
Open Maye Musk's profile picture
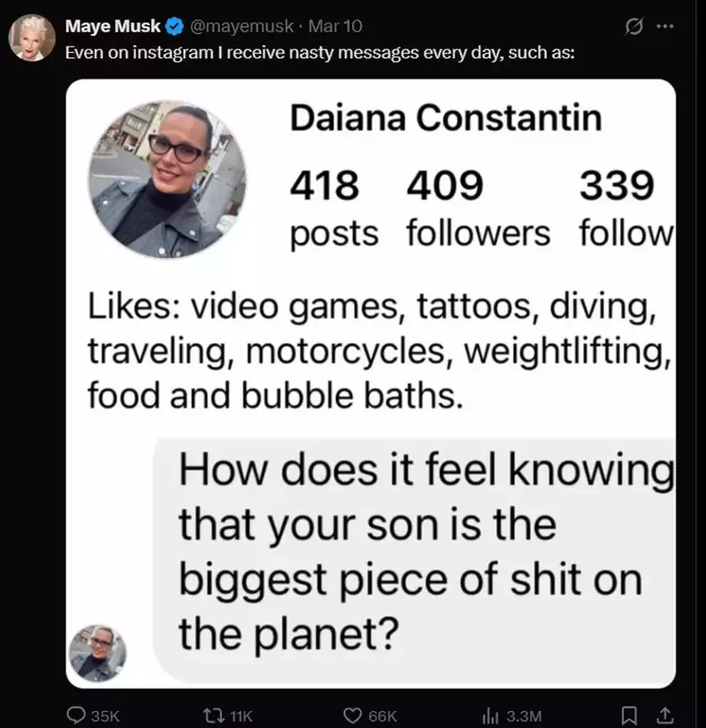click(31, 37)
